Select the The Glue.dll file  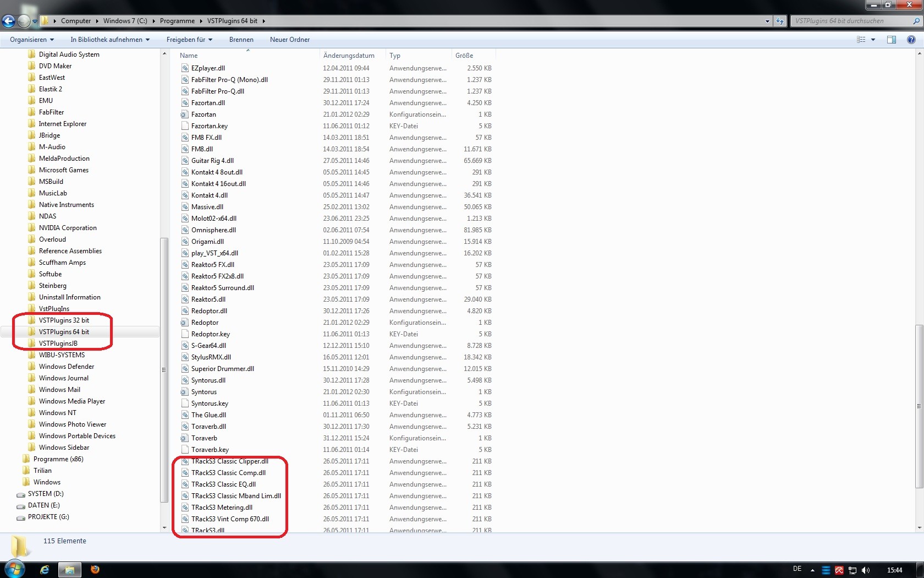209,415
